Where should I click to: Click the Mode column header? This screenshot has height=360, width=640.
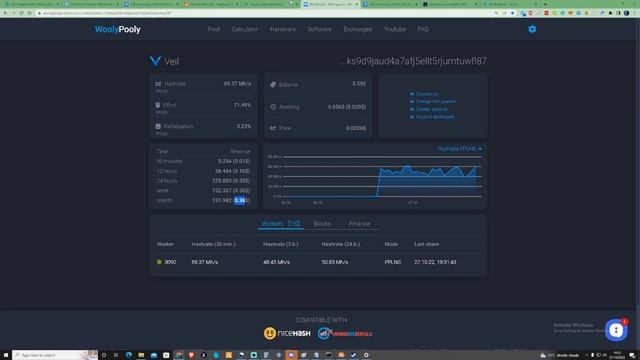click(391, 244)
